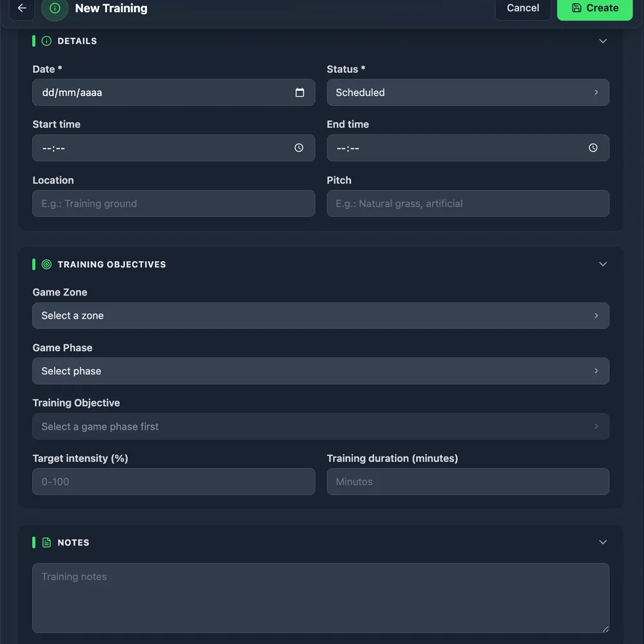Click the New Training title
This screenshot has width=644, height=644.
pos(111,8)
